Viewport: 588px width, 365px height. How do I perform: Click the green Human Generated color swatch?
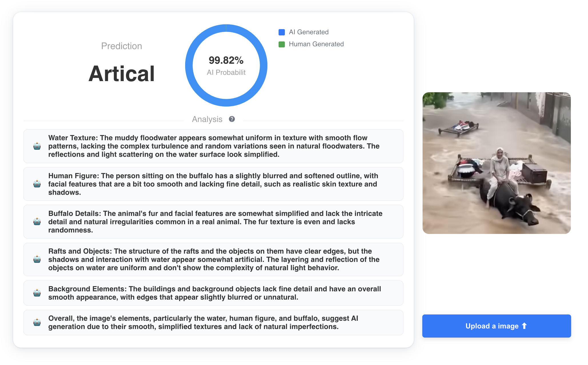click(282, 44)
